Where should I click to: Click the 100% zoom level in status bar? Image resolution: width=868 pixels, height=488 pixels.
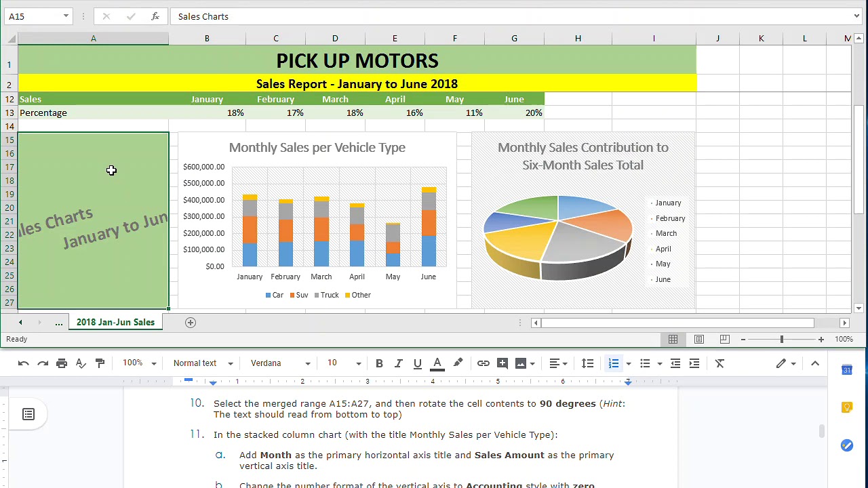(844, 339)
